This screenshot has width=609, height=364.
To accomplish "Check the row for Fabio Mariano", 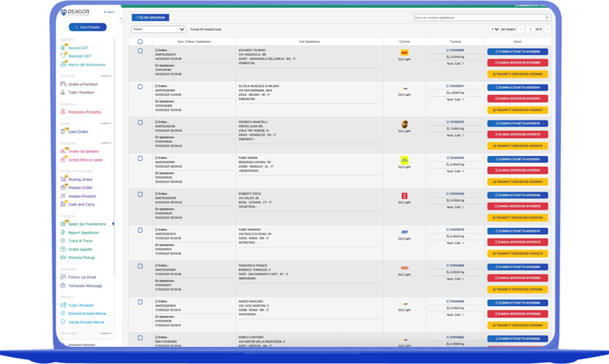I will (140, 230).
